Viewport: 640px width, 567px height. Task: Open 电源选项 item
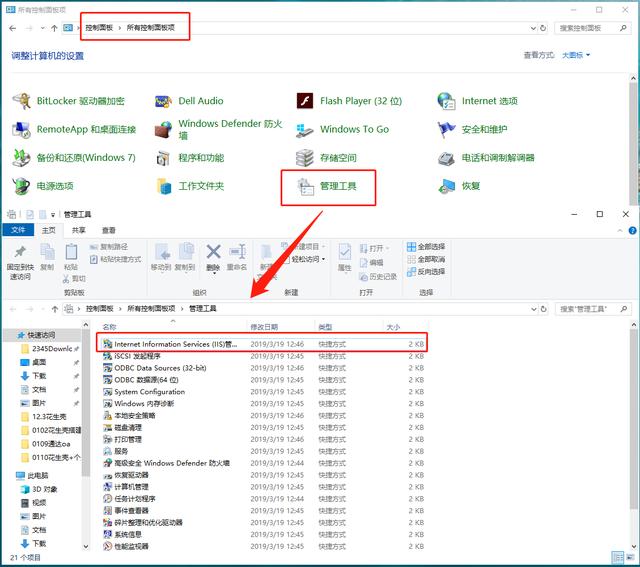(43, 186)
